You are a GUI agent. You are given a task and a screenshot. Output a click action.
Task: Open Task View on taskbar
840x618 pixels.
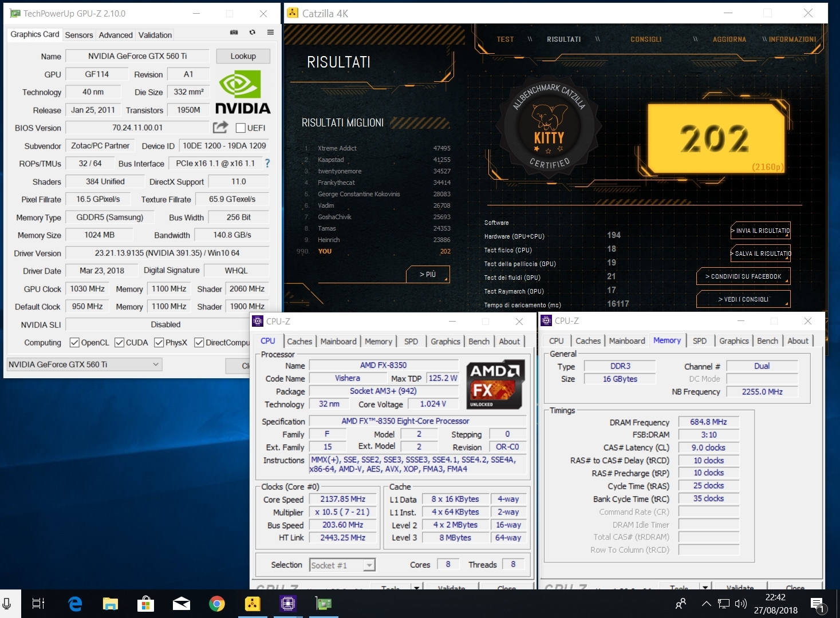pyautogui.click(x=38, y=604)
